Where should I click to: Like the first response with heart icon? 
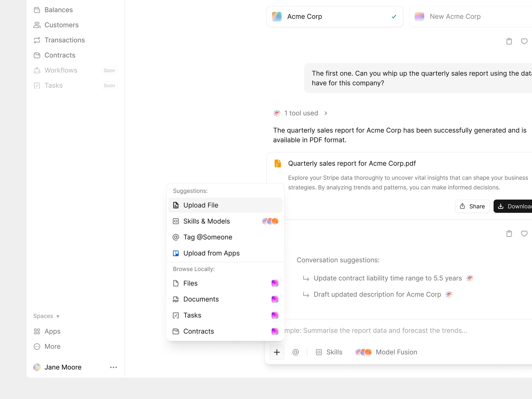(x=524, y=41)
